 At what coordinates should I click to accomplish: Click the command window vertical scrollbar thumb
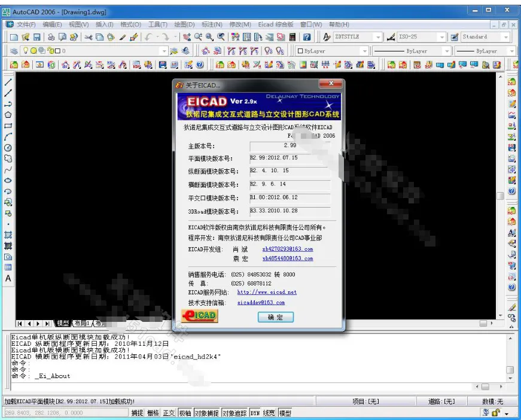pyautogui.click(x=510, y=370)
